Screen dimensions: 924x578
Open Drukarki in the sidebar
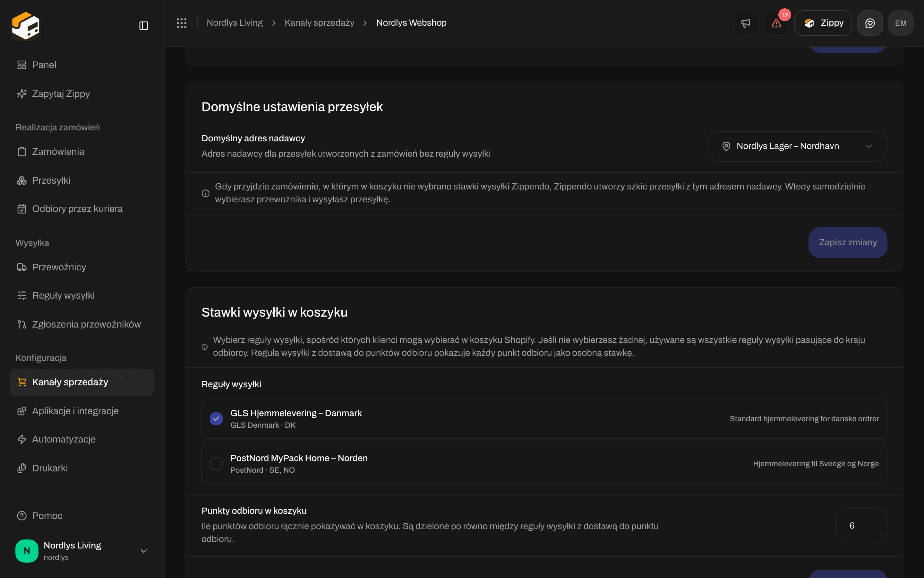[82, 468]
